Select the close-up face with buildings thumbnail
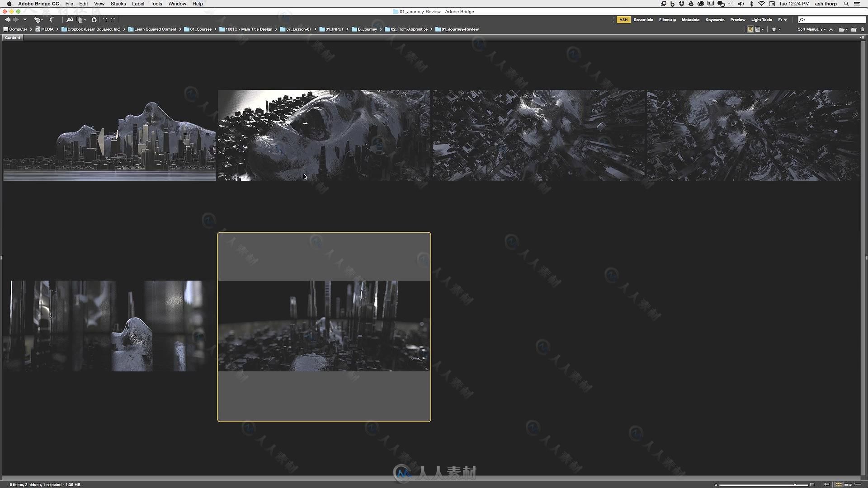This screenshot has width=868, height=488. tap(324, 135)
